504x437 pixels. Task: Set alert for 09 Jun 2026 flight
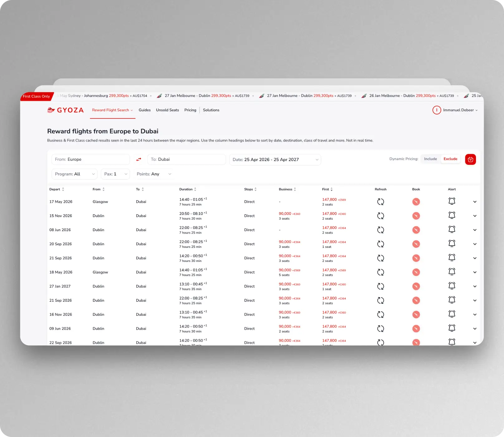pos(452,328)
